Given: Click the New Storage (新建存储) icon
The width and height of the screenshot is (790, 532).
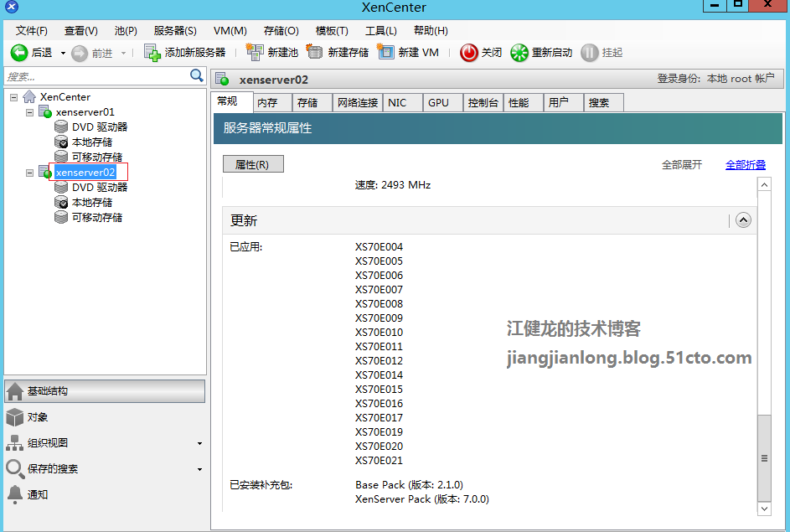Looking at the screenshot, I should tap(314, 52).
